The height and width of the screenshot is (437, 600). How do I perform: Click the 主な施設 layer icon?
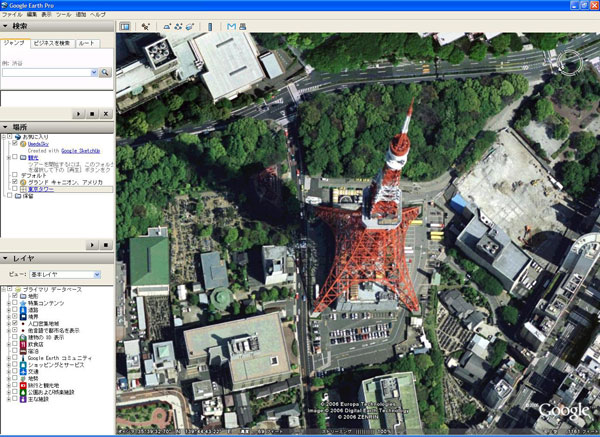tap(23, 399)
